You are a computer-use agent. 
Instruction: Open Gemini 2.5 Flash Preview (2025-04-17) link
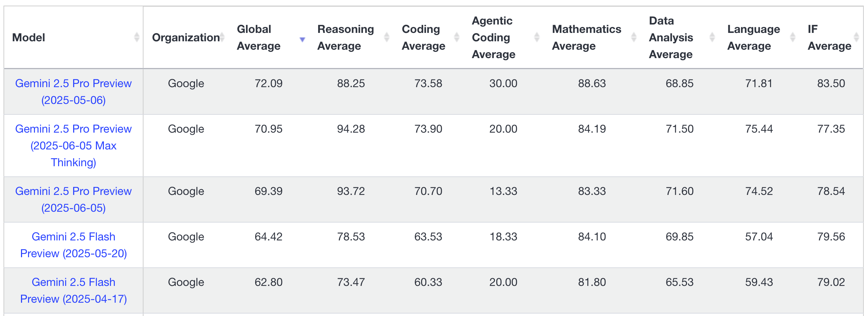[x=73, y=290]
